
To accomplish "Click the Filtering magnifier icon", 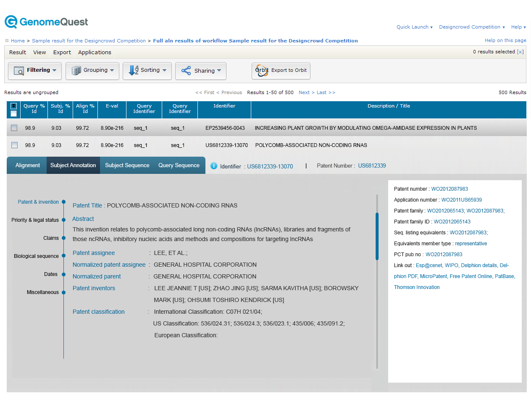I will click(19, 71).
